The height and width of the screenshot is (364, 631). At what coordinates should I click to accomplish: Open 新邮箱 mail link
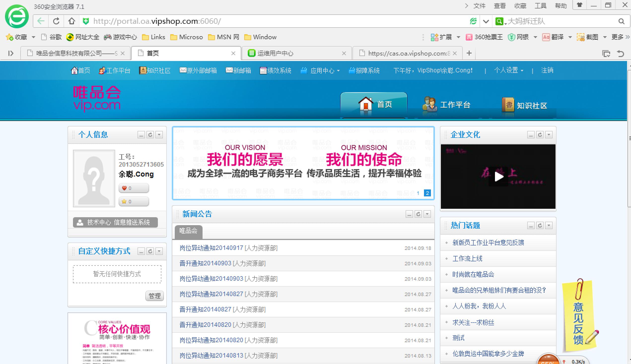[239, 70]
